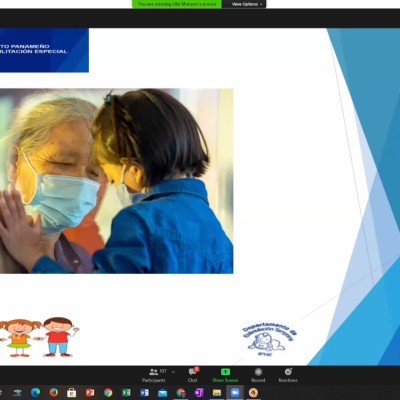Viewport: 400px width, 400px height.
Task: Open the Reactions menu
Action: pos(288,375)
